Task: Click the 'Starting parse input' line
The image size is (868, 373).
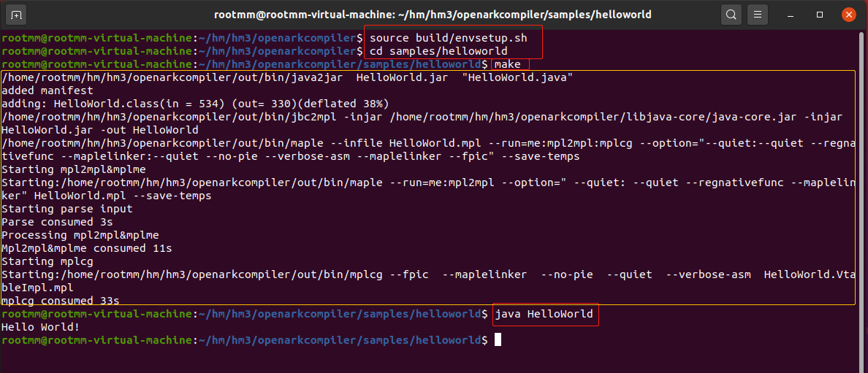Action: [67, 209]
